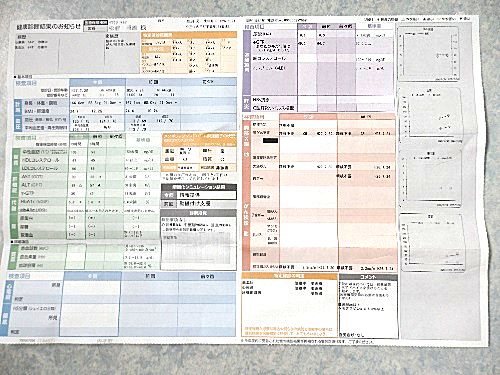Click the orange notice text at bottom
Viewport: 500px width, 375px height.
pos(288,331)
